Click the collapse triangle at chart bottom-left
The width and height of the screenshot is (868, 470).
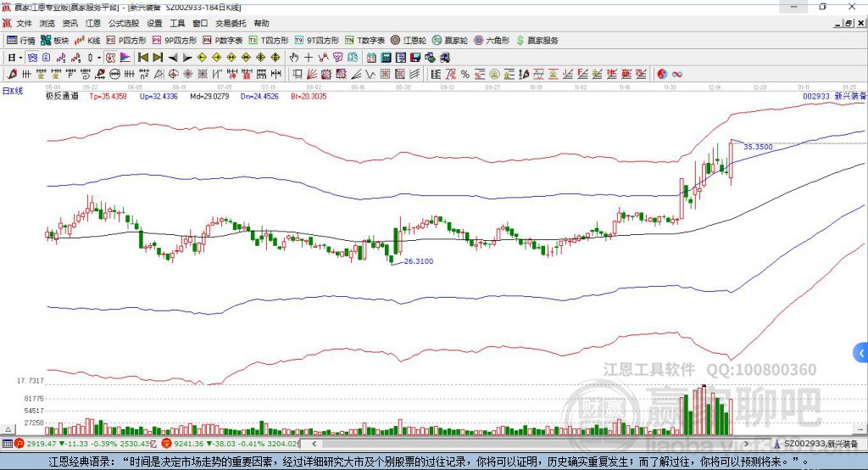[x=8, y=429]
